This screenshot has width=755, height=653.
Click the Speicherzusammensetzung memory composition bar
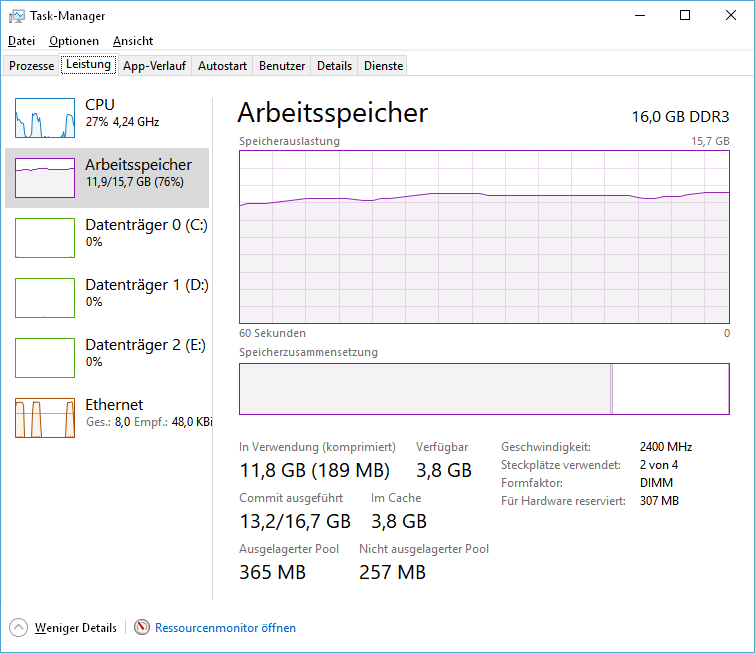click(x=484, y=389)
